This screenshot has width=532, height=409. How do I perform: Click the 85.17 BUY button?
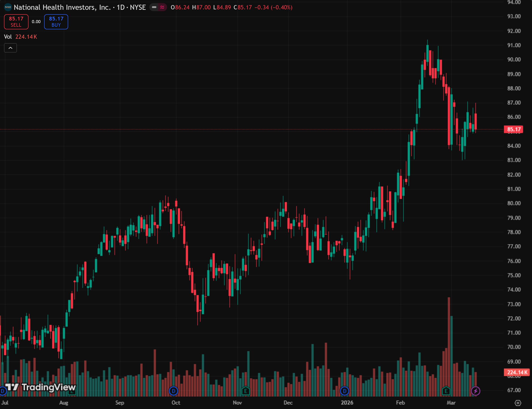point(56,22)
